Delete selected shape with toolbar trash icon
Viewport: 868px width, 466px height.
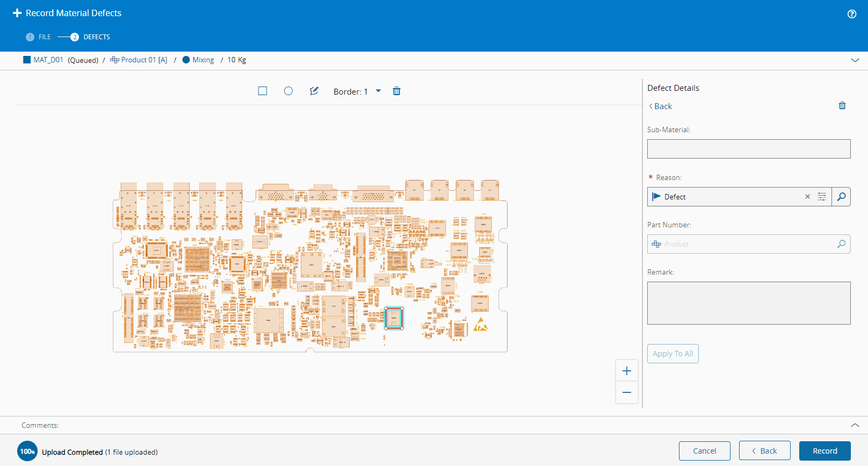[x=396, y=91]
